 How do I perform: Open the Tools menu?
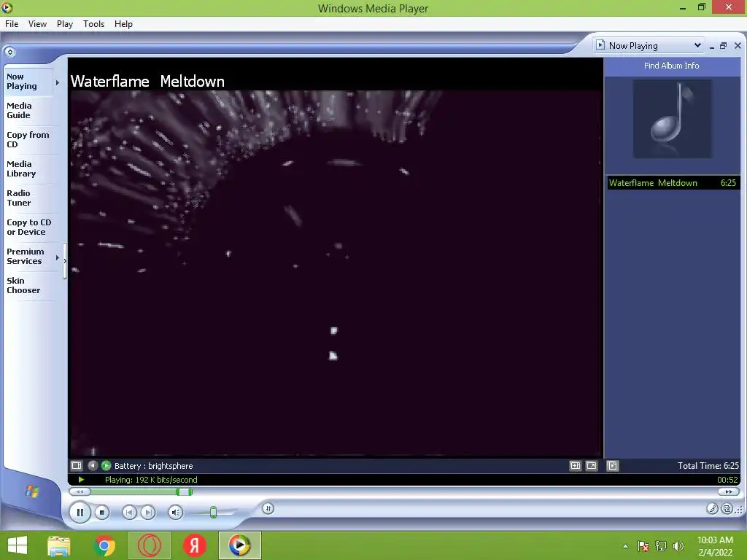click(93, 24)
